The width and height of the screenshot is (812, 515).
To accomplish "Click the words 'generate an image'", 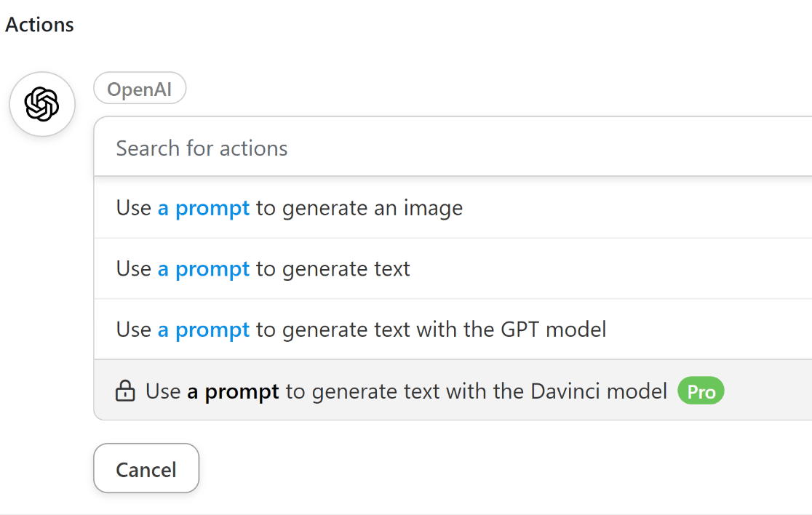I will coord(372,208).
